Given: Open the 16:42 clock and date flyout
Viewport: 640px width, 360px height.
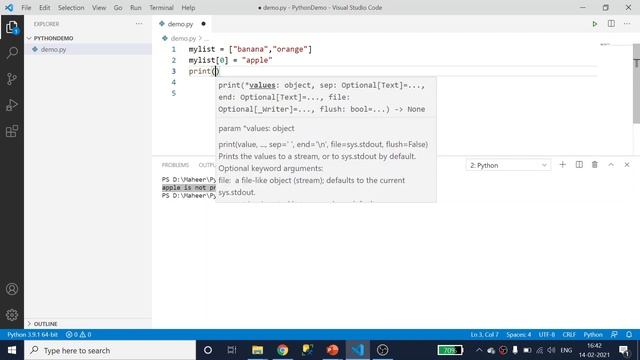Looking at the screenshot, I should coord(594,350).
